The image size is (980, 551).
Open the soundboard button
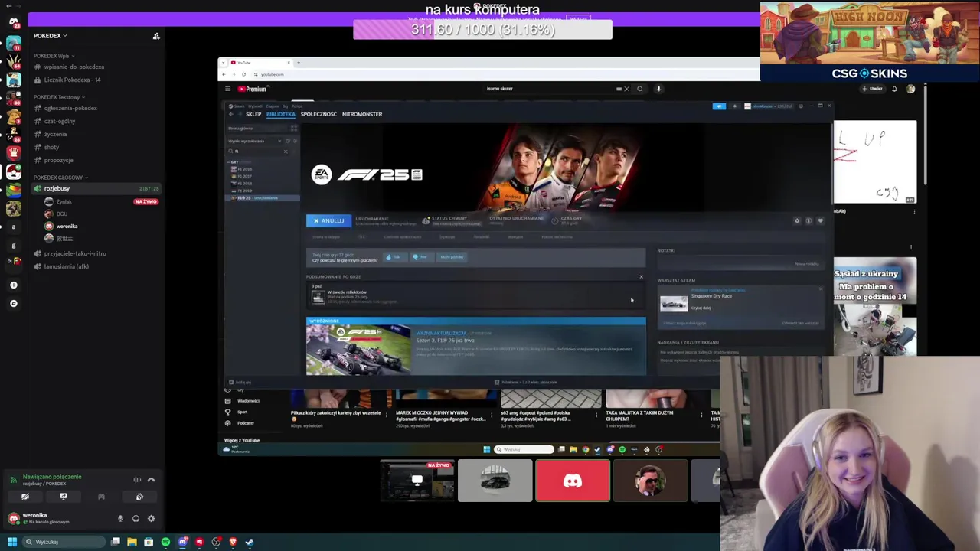click(x=139, y=497)
